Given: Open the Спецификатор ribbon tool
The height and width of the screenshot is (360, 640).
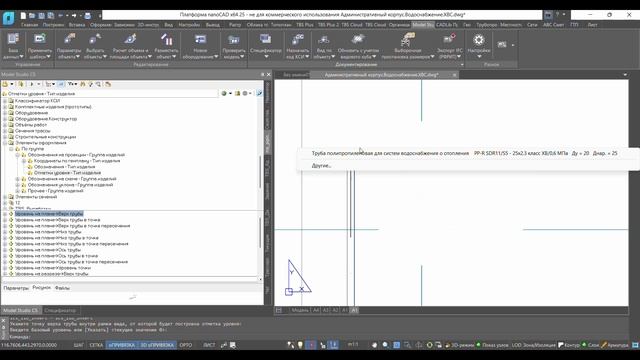Looking at the screenshot, I should 265,46.
